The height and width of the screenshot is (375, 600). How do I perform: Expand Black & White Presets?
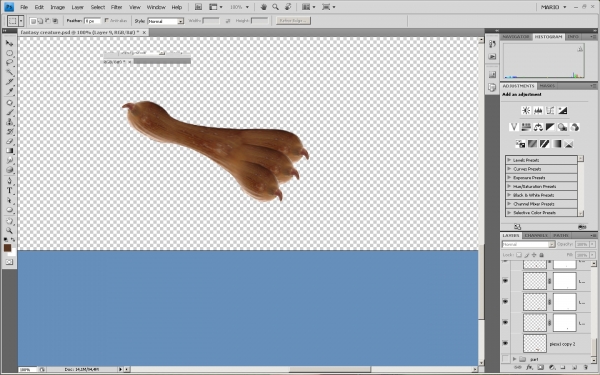coord(509,195)
